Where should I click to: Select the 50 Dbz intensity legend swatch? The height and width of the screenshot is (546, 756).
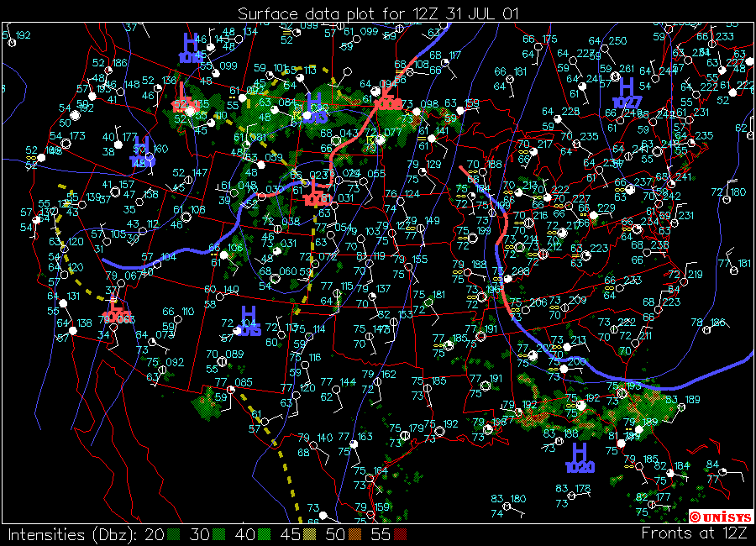click(357, 534)
